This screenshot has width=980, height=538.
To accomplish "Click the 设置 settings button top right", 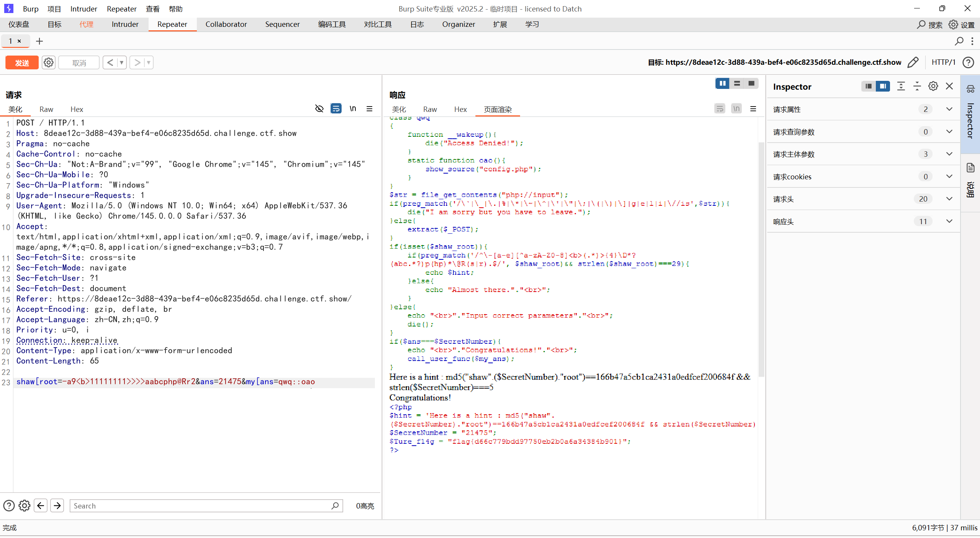I will tap(962, 25).
